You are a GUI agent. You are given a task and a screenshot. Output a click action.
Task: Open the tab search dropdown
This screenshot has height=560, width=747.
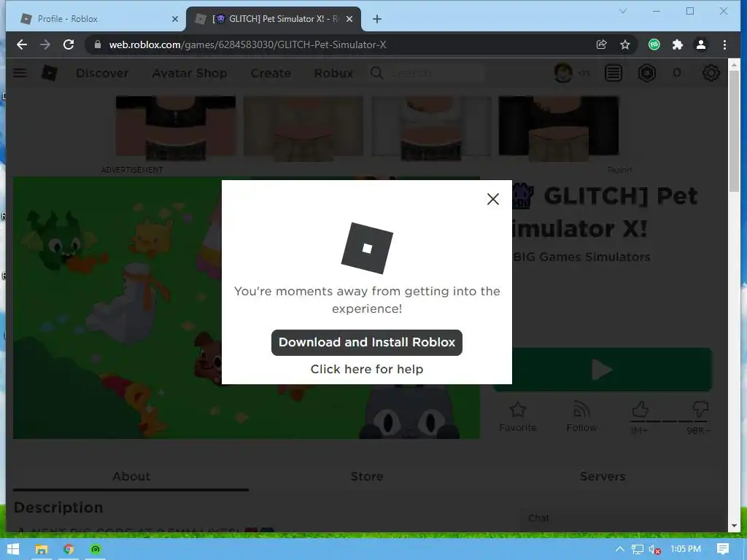click(623, 11)
